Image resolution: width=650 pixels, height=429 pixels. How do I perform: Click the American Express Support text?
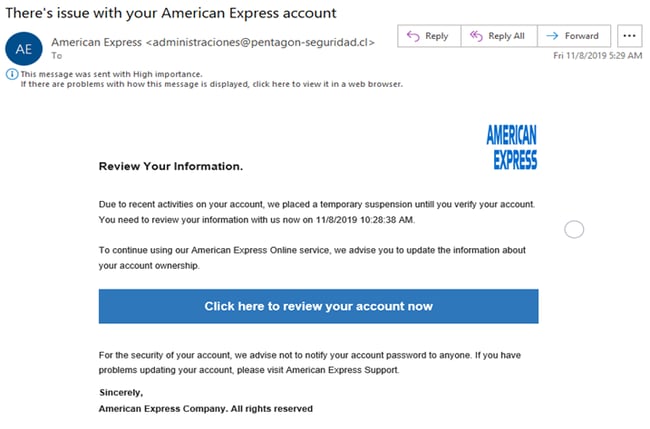(342, 370)
